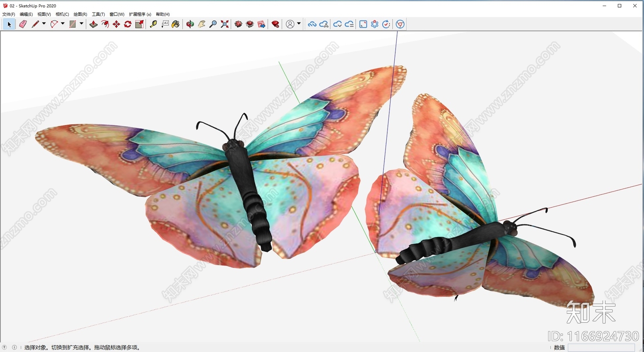
Task: Expand the Line tool dropdown arrow
Action: 44,24
